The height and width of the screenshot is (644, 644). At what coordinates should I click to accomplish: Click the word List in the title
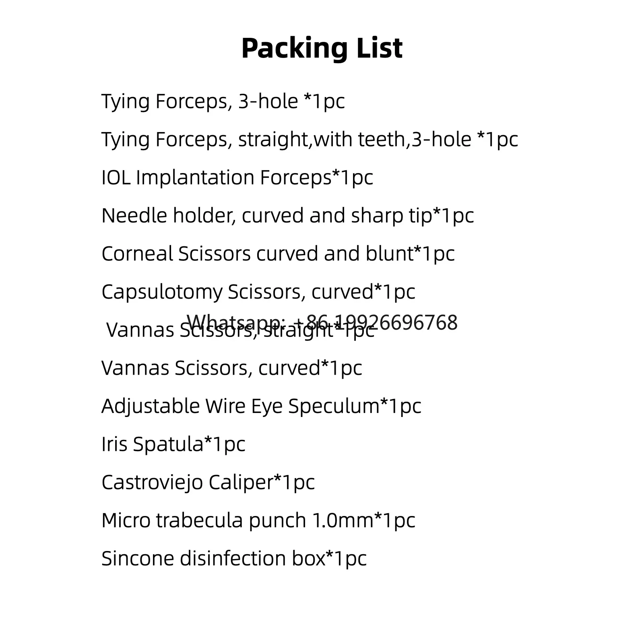click(x=380, y=48)
